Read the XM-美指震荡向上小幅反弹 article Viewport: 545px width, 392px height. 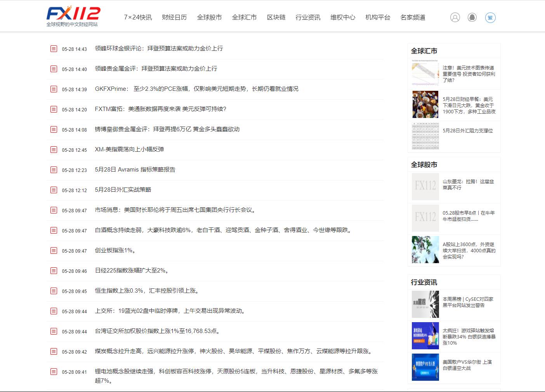coord(129,149)
